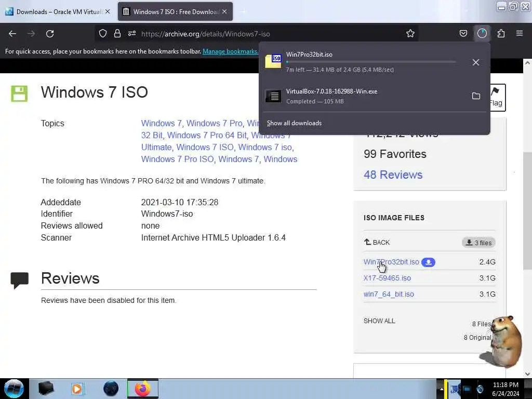Click the 99 Favorites count
This screenshot has height=399, width=532.
tap(395, 154)
